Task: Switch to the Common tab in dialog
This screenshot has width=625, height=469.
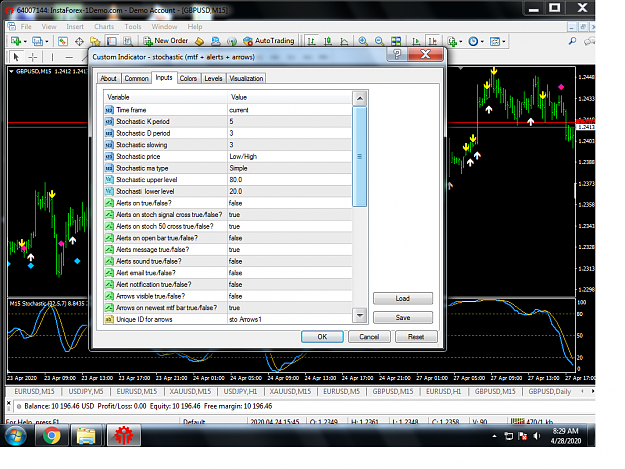Action: pos(136,78)
